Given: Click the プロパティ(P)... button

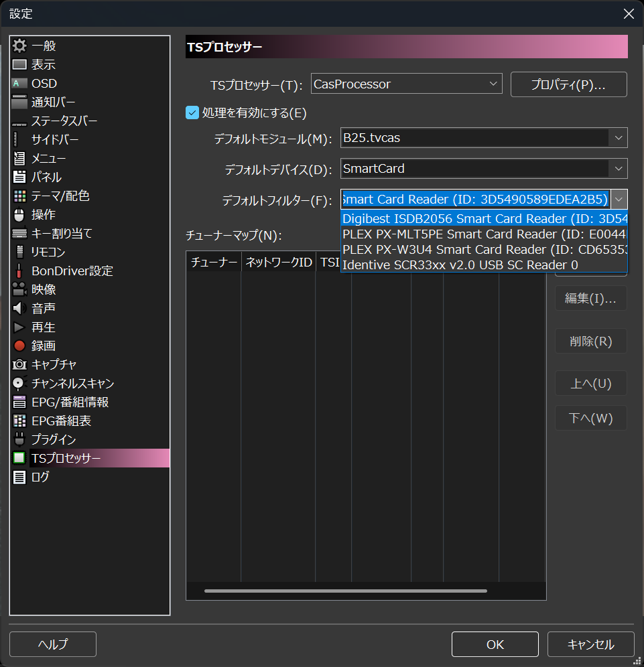Looking at the screenshot, I should 569,84.
